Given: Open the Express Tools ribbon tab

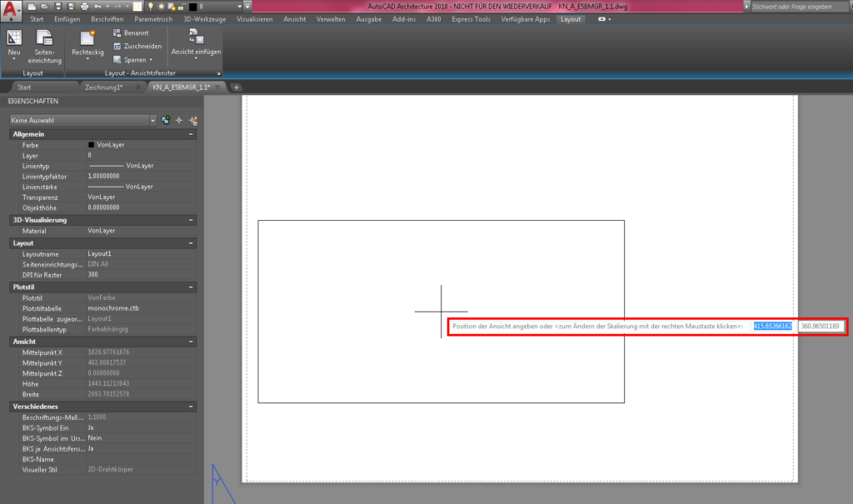Looking at the screenshot, I should tap(471, 19).
